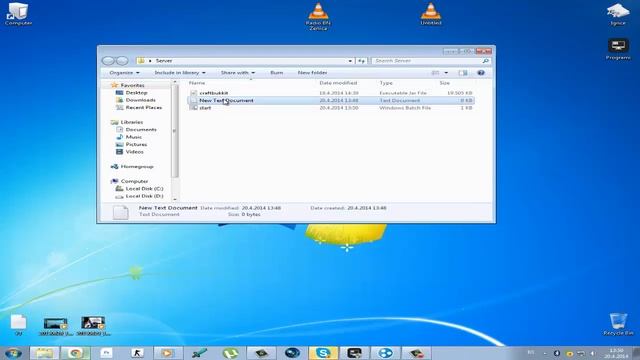Click navigation pane scrollbar
Viewport: 640px width, 360px height.
click(x=175, y=131)
